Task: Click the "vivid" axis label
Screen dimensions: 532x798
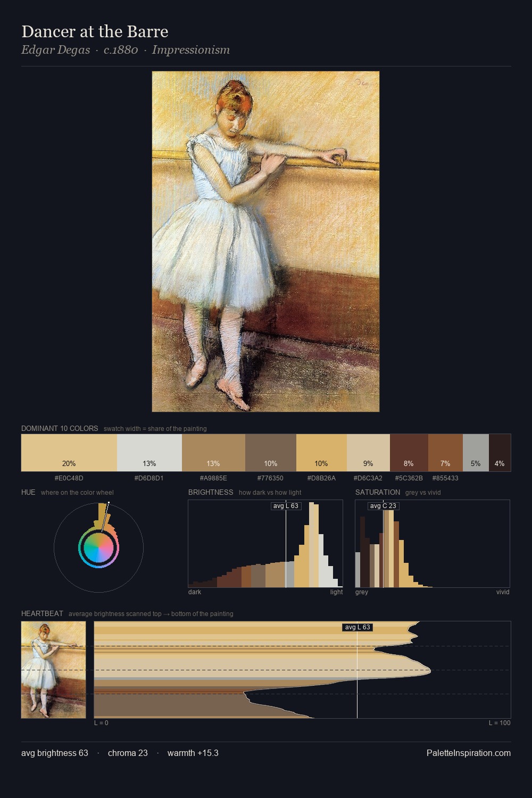Action: [503, 592]
